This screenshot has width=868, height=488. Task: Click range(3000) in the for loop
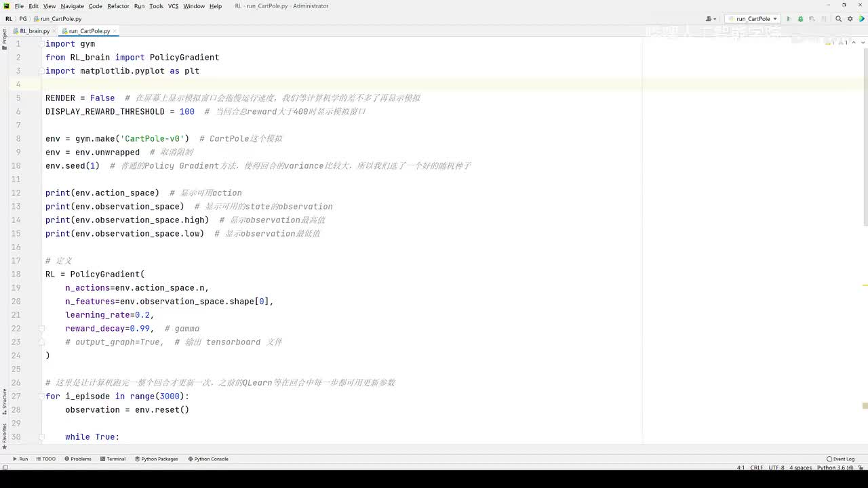click(x=157, y=396)
